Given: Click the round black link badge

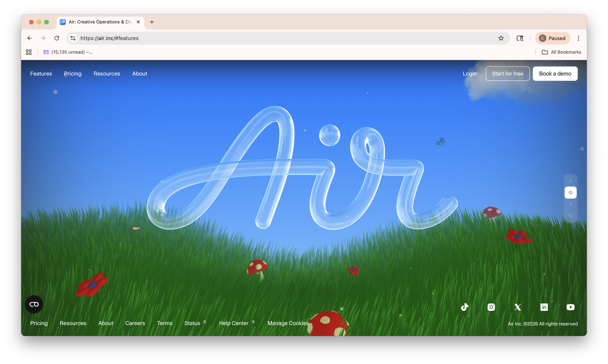Looking at the screenshot, I should pos(34,304).
